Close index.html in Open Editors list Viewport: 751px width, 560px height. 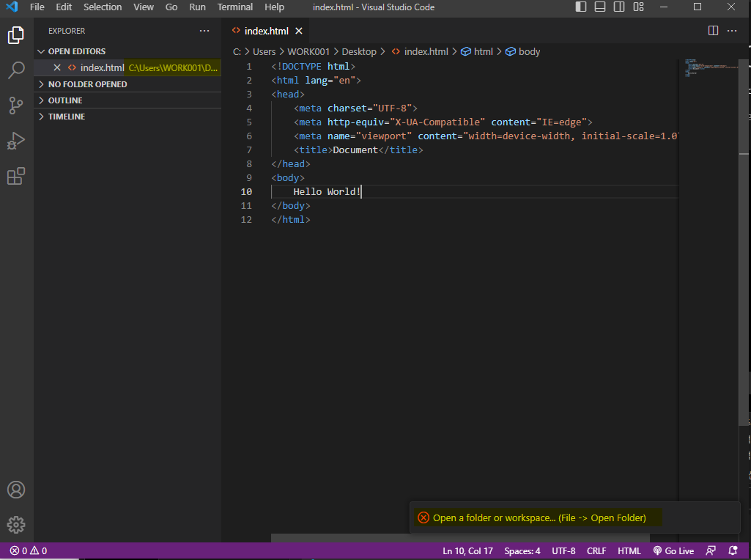[57, 67]
